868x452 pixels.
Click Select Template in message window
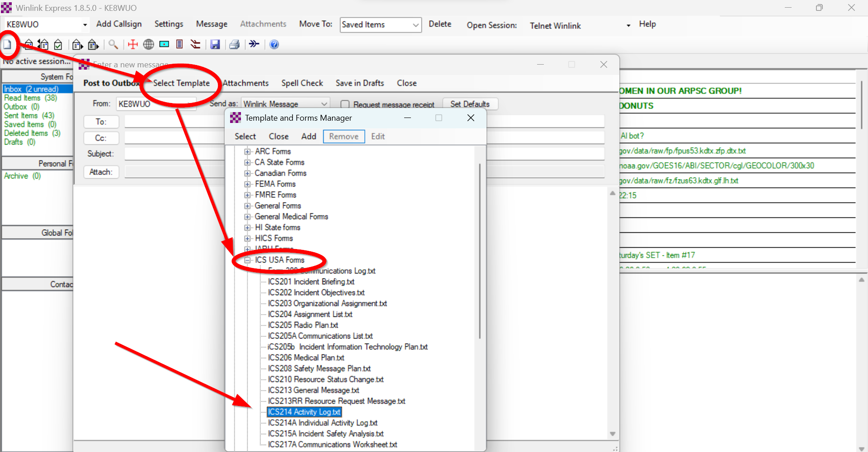(181, 83)
